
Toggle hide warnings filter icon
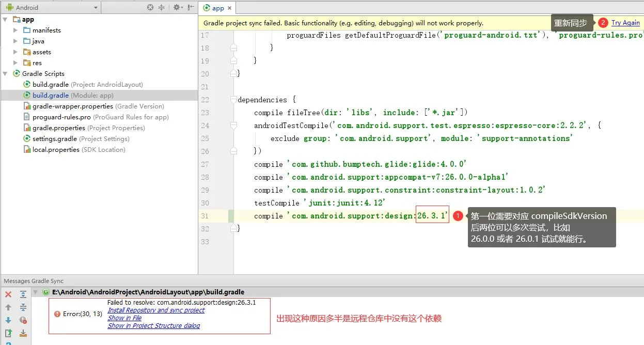[x=23, y=320]
